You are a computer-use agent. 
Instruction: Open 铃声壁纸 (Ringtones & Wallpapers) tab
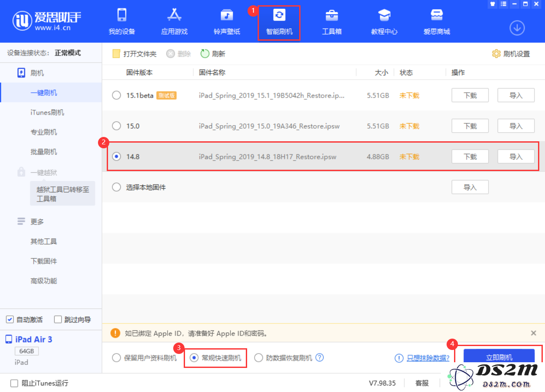[x=227, y=22]
